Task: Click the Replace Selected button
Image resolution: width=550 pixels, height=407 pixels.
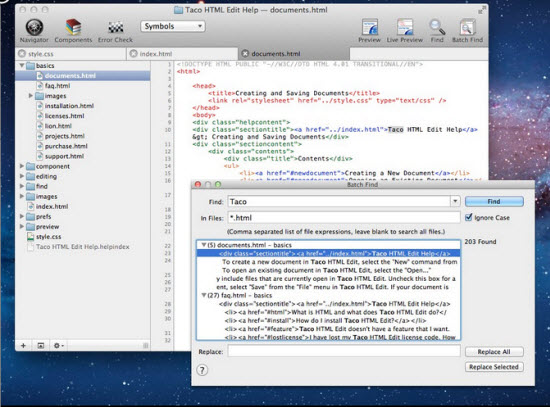Action: [x=494, y=367]
